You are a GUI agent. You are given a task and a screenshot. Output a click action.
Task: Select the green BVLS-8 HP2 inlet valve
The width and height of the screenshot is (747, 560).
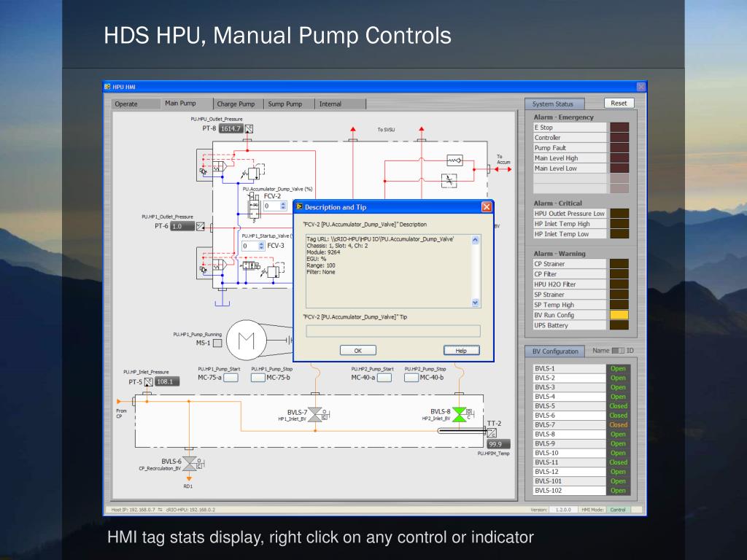[460, 414]
